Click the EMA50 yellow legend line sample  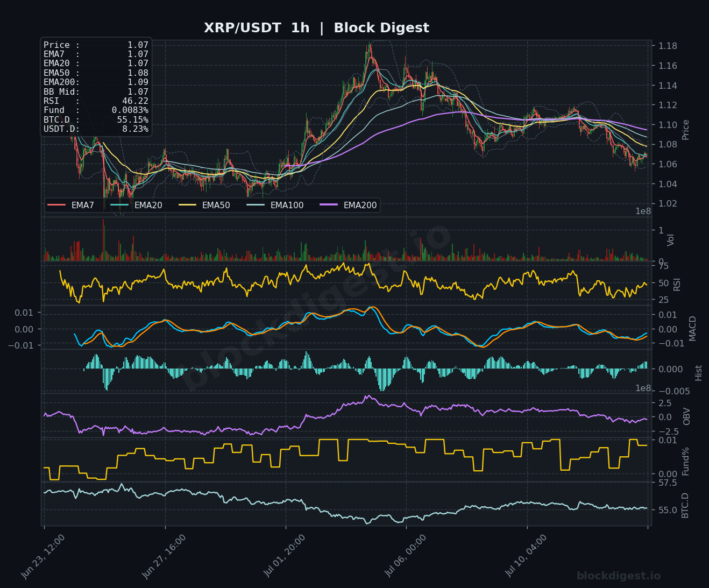pos(187,205)
